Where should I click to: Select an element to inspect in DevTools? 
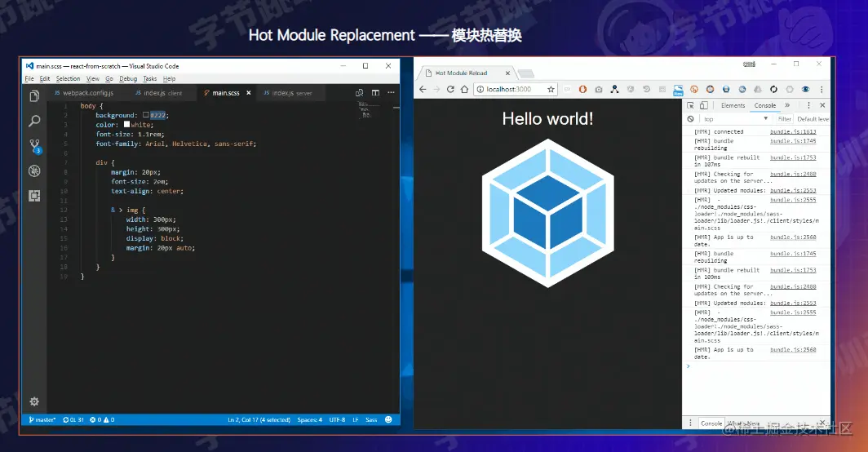pyautogui.click(x=690, y=105)
